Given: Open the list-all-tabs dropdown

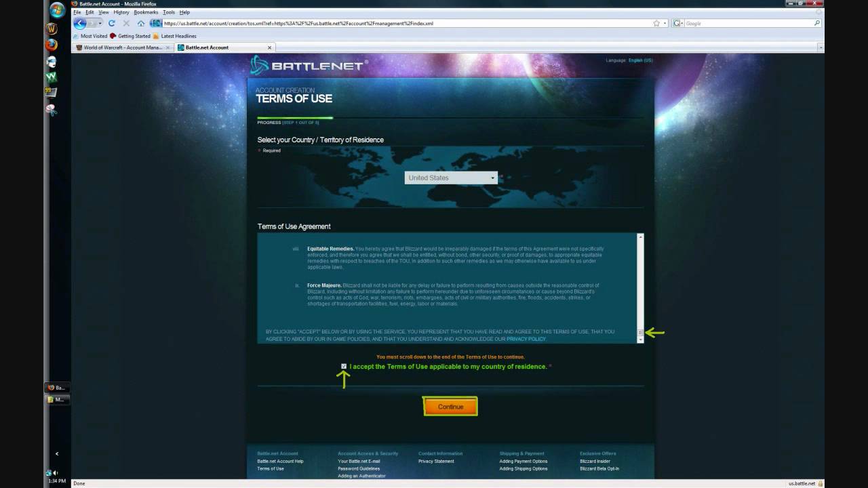Looking at the screenshot, I should pos(821,47).
